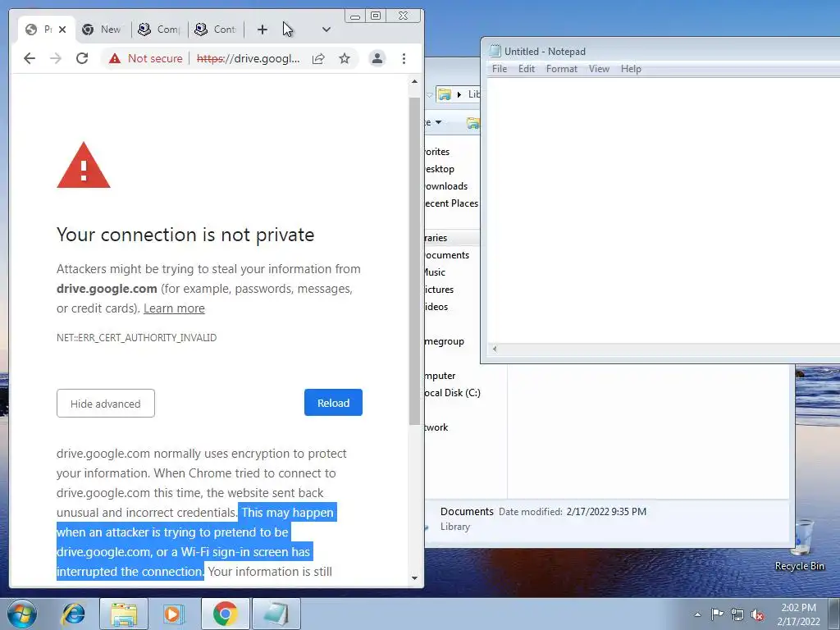Select Documents in Explorer Libraries
This screenshot has height=630, width=840.
(x=447, y=255)
